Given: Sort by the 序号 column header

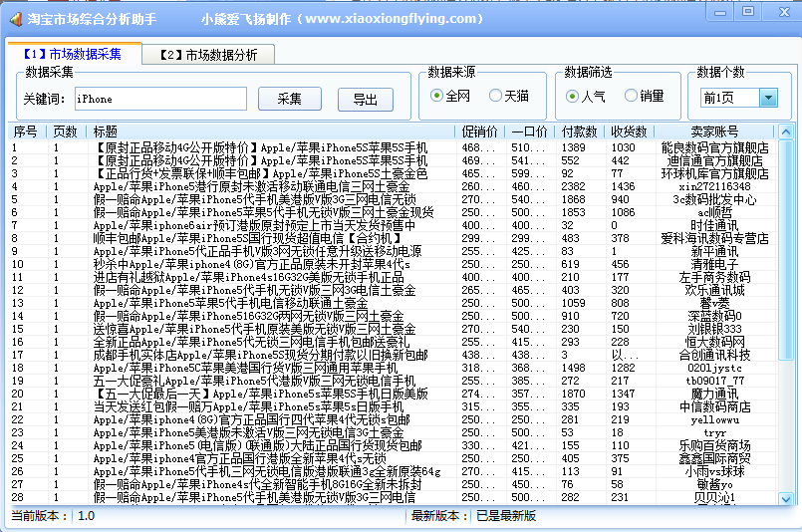Looking at the screenshot, I should tap(26, 132).
